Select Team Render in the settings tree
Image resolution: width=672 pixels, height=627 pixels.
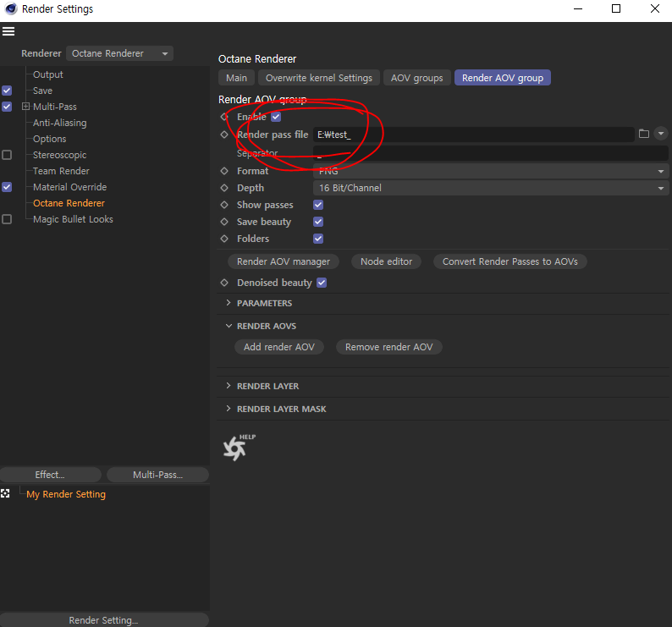(61, 171)
